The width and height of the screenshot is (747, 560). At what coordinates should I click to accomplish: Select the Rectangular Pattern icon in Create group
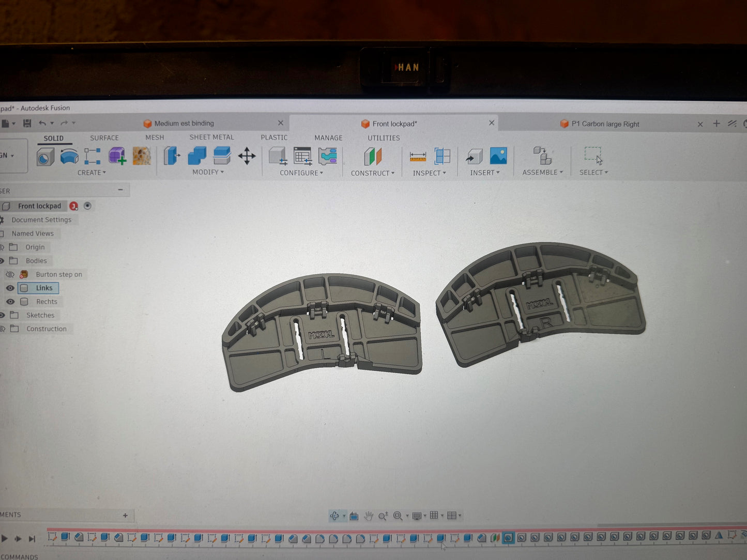pyautogui.click(x=93, y=156)
